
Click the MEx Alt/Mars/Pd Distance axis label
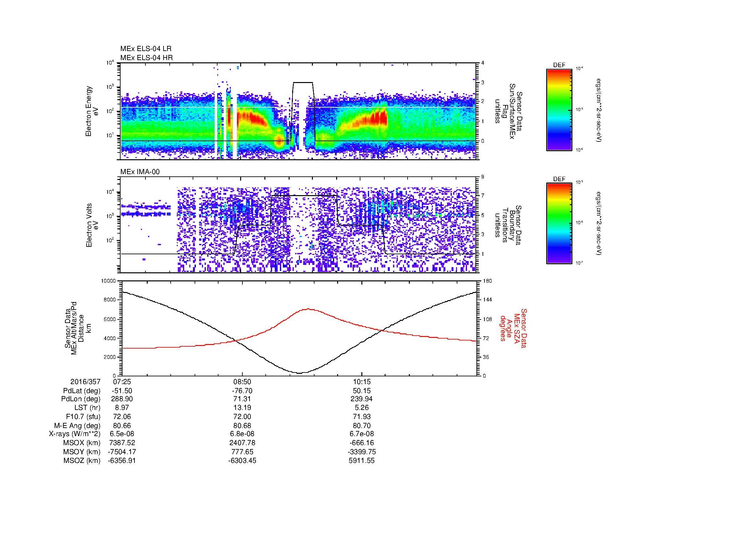click(78, 328)
